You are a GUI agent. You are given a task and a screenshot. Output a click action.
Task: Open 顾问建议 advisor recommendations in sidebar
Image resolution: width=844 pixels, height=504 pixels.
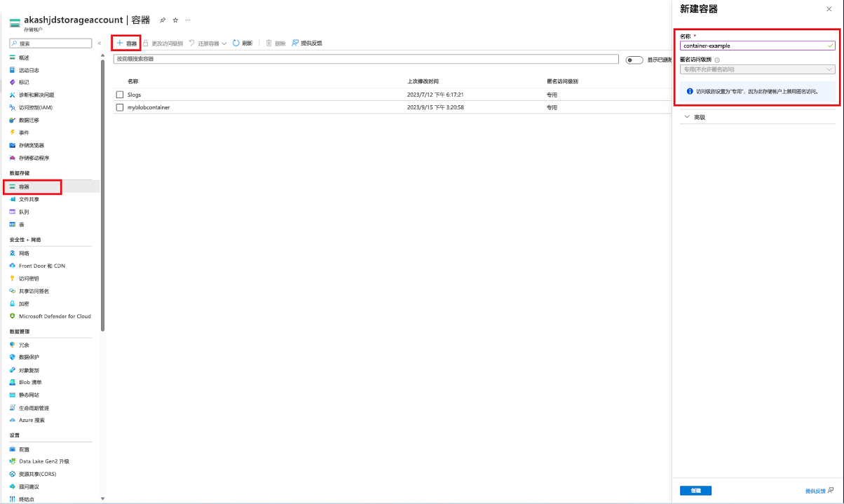click(x=29, y=486)
